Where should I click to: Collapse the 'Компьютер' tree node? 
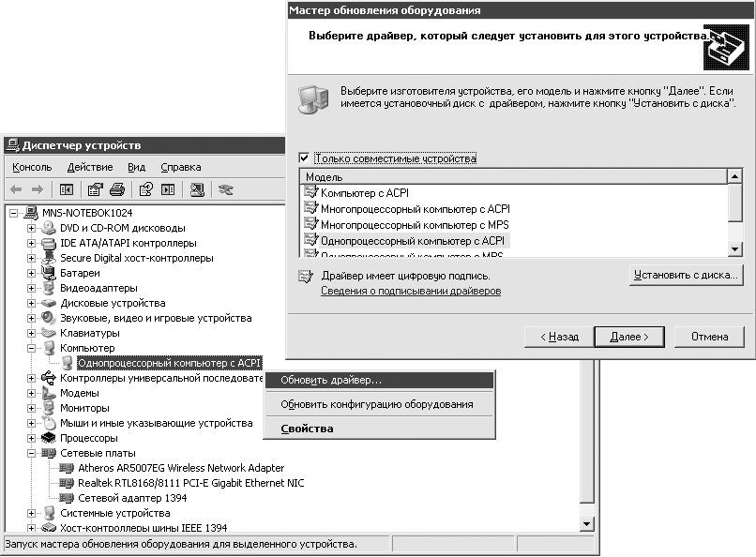pyautogui.click(x=32, y=348)
